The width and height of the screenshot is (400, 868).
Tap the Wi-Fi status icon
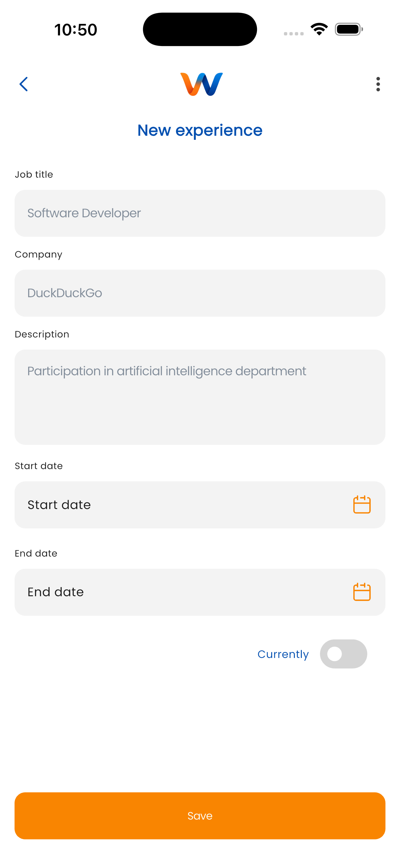(319, 29)
